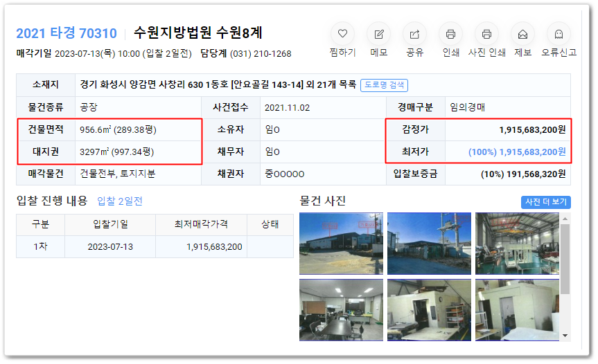The image size is (598, 364).
Task: Click the 오류신고 report icon
Action: click(559, 35)
